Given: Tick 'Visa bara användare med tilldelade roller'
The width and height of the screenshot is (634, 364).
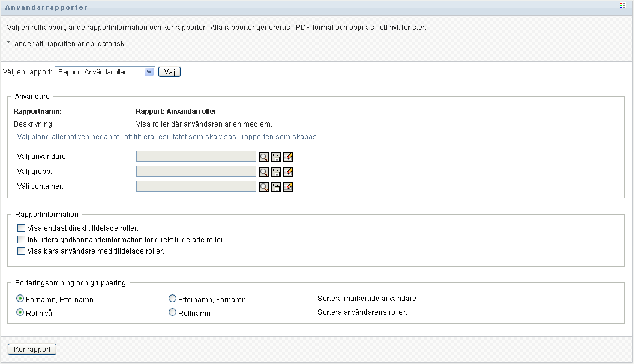Looking at the screenshot, I should coord(22,251).
